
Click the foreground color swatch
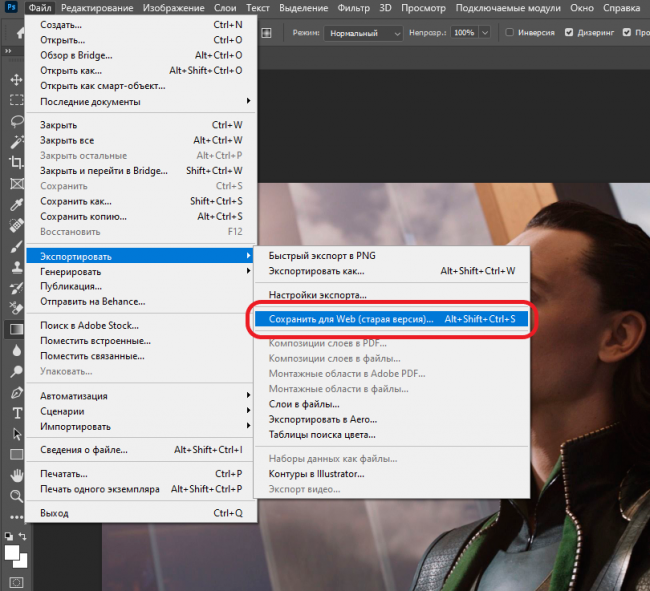(x=11, y=552)
